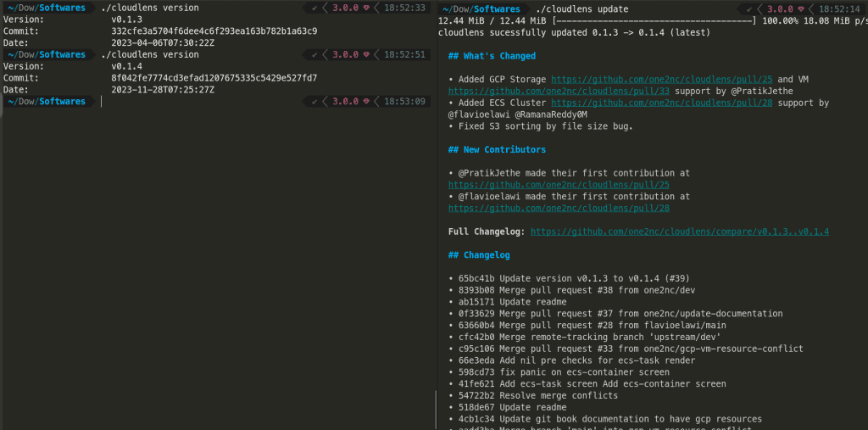Open the cloudlens pull/33 VM support link
The image size is (868, 430).
(559, 91)
